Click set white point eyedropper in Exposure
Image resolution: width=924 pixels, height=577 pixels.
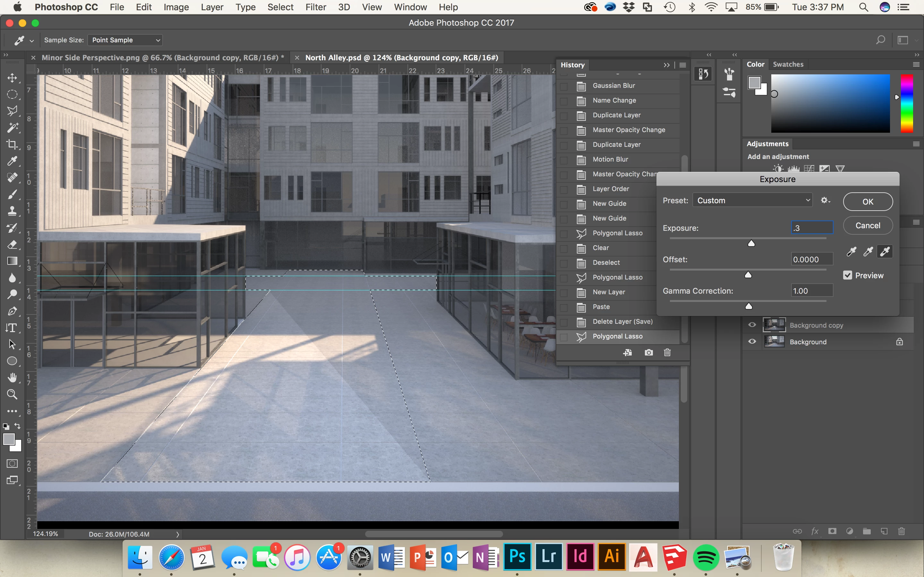(885, 252)
